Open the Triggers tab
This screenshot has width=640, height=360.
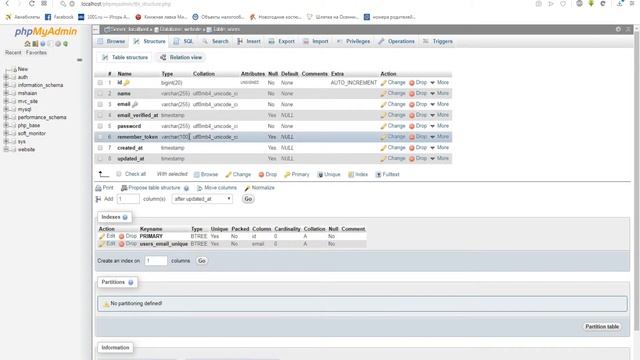[438, 42]
